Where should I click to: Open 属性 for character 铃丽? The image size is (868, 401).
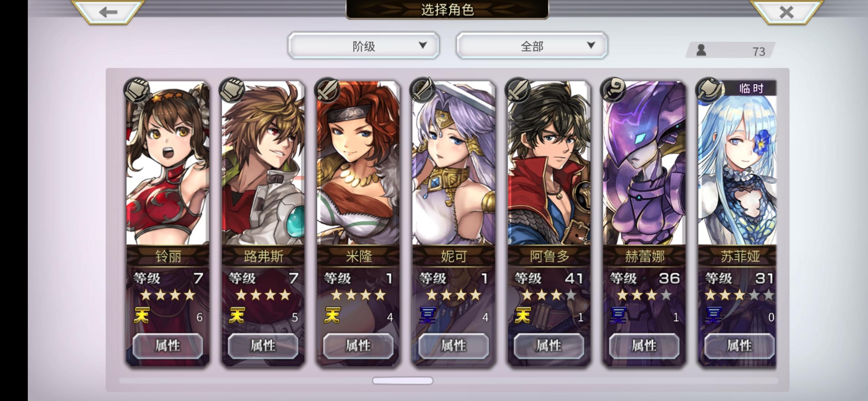click(168, 346)
